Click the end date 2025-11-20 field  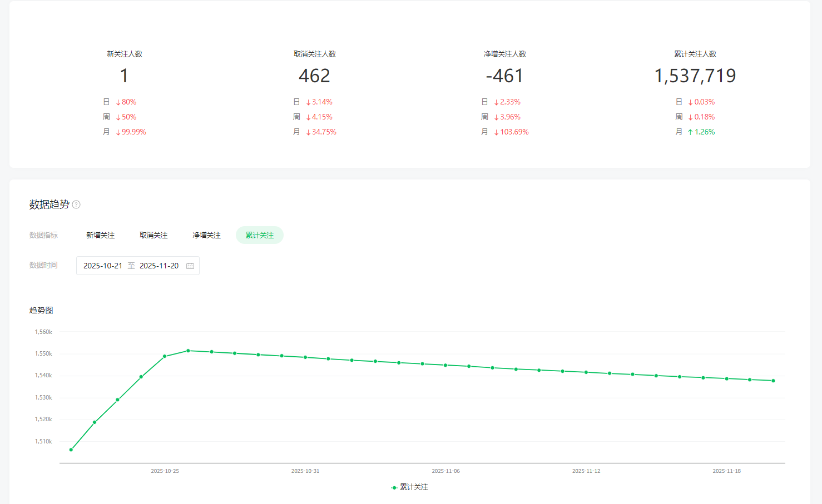pyautogui.click(x=159, y=266)
